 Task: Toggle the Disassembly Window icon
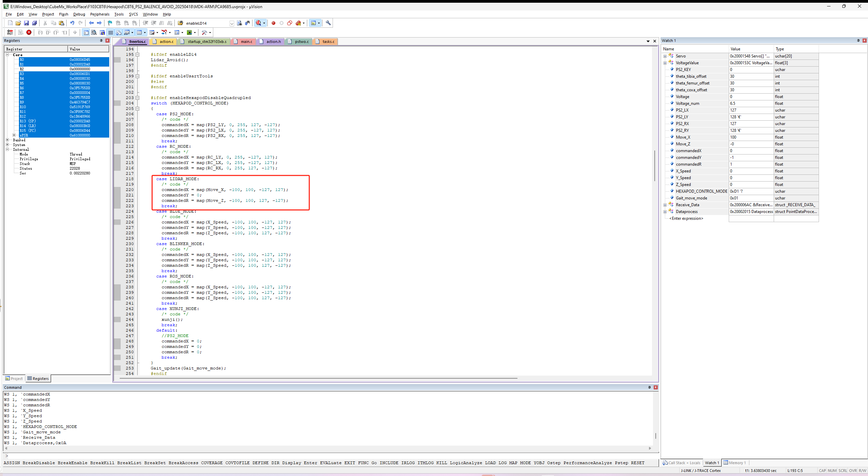pyautogui.click(x=94, y=32)
